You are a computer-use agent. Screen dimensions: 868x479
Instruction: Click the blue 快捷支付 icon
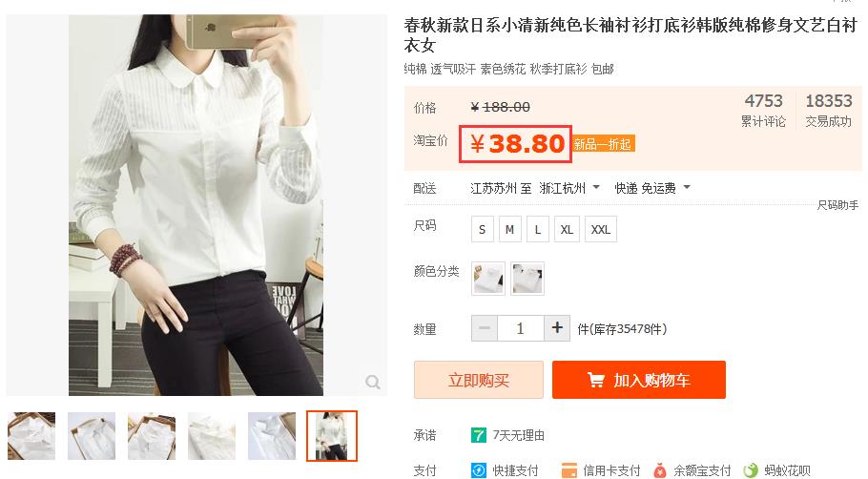[478, 470]
